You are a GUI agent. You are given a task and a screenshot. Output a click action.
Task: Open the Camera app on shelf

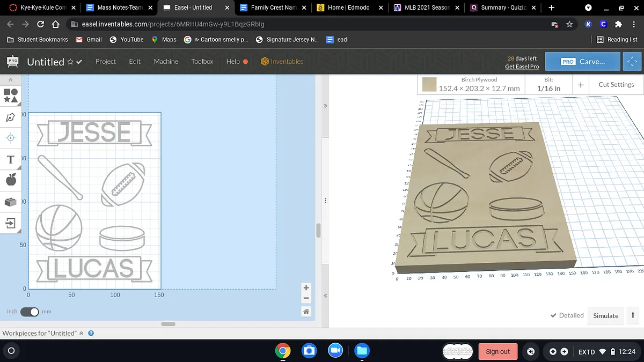[309, 351]
